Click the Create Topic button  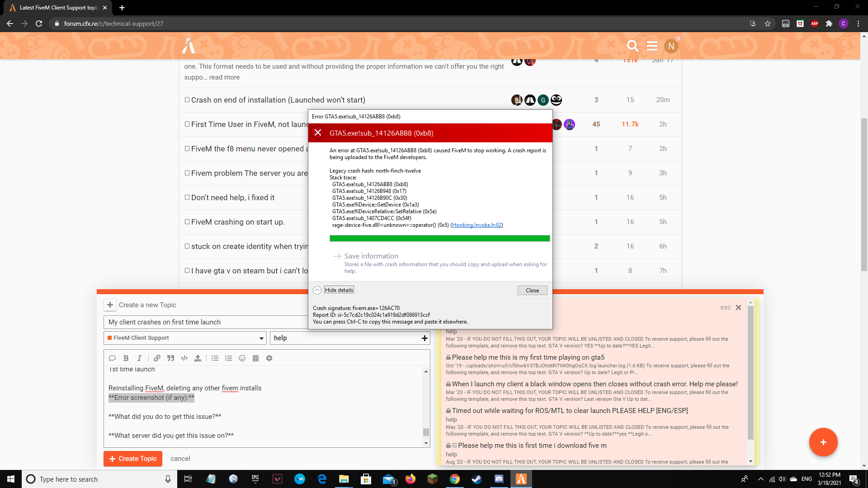tap(133, 459)
